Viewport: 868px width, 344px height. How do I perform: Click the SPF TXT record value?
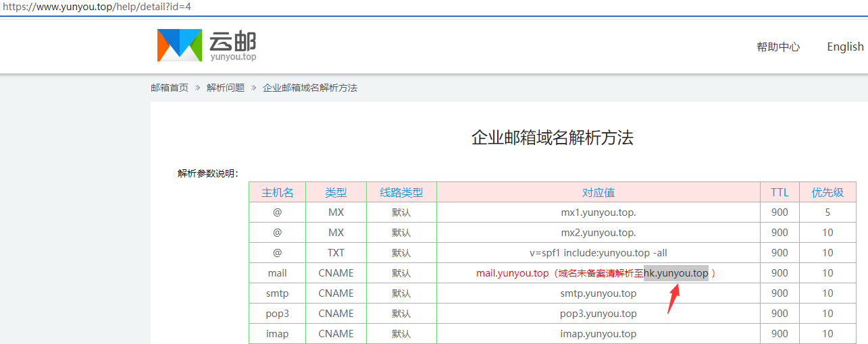[598, 253]
